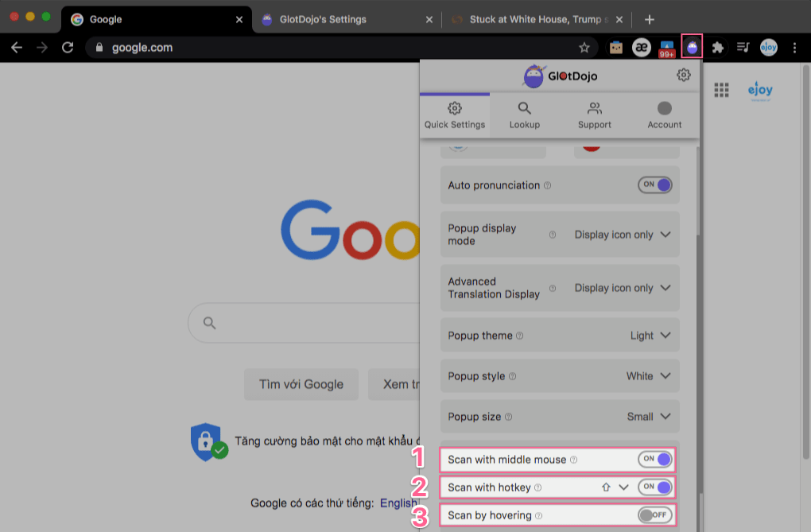Open GlotDojo extension icon in toolbar

[692, 47]
